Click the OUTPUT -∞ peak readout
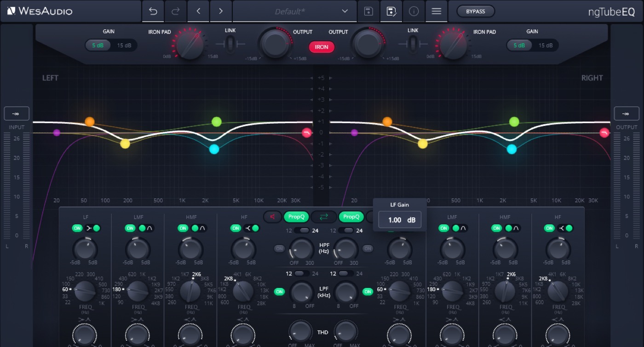644x347 pixels. pos(627,114)
